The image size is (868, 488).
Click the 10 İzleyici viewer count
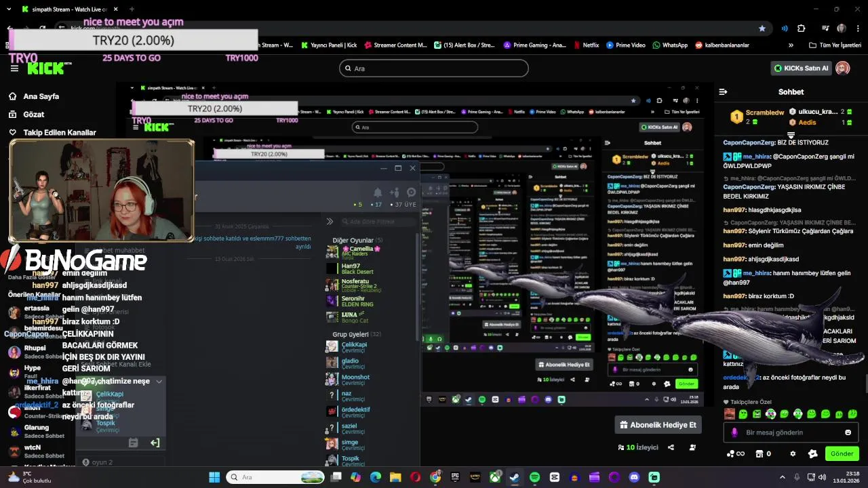click(637, 447)
